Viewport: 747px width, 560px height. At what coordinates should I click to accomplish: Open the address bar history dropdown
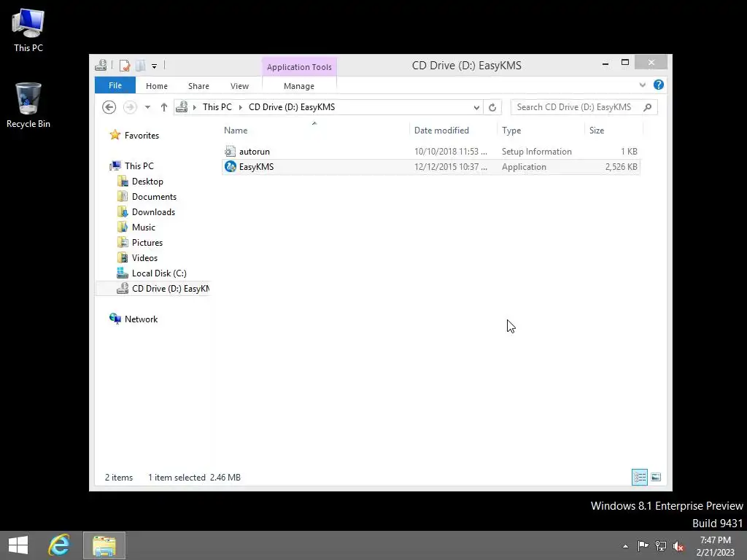pos(476,107)
